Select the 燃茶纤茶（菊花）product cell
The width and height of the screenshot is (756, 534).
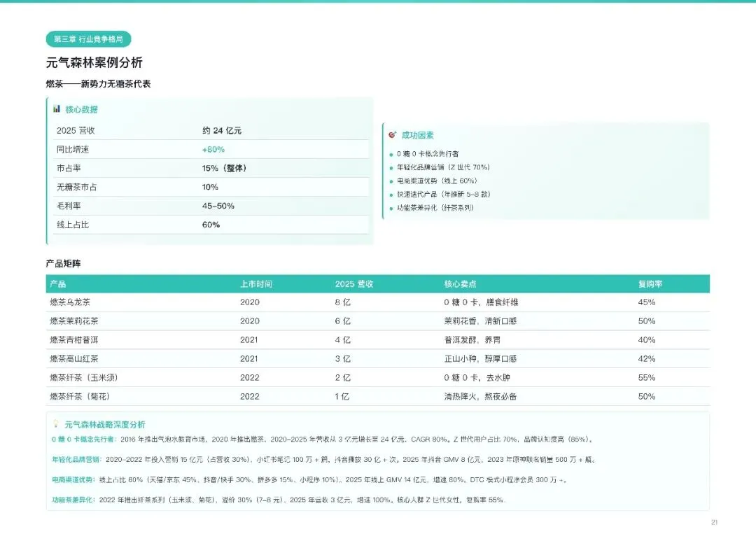[x=80, y=396]
